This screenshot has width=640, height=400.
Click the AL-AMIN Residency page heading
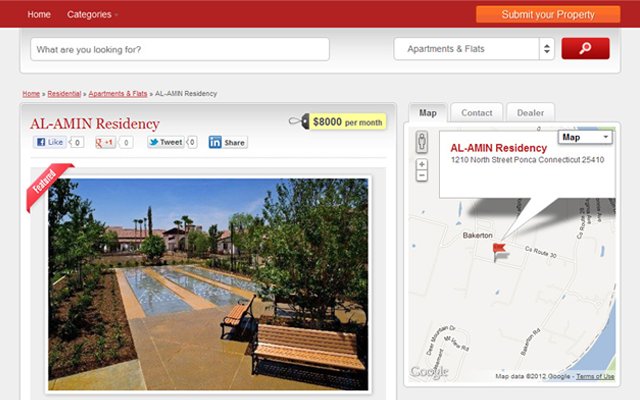point(95,124)
